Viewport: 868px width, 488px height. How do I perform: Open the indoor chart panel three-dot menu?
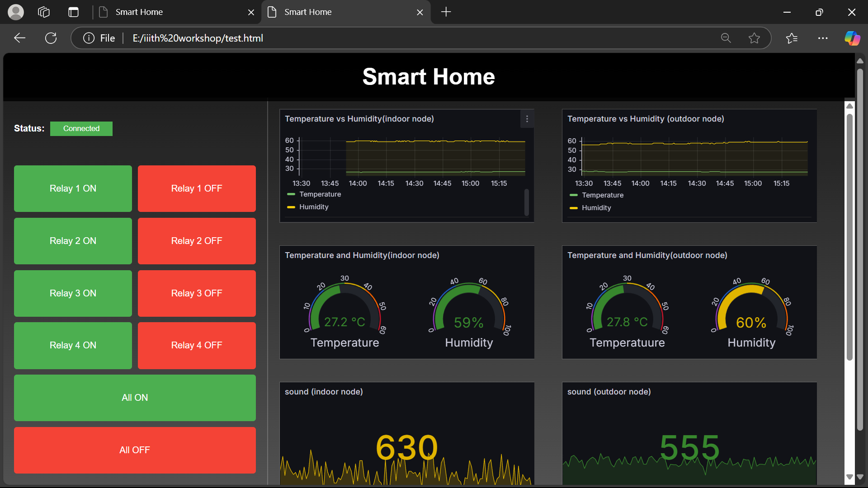tap(527, 119)
